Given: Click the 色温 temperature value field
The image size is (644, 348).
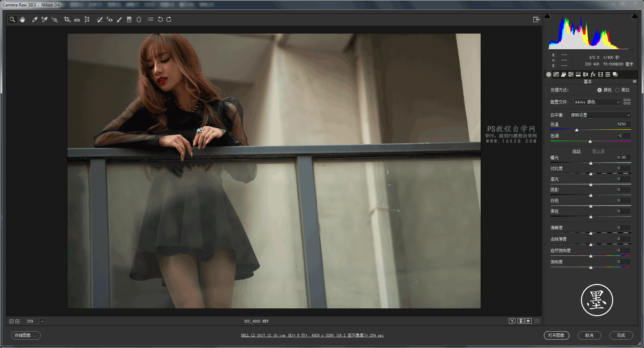Looking at the screenshot, I should coord(623,124).
